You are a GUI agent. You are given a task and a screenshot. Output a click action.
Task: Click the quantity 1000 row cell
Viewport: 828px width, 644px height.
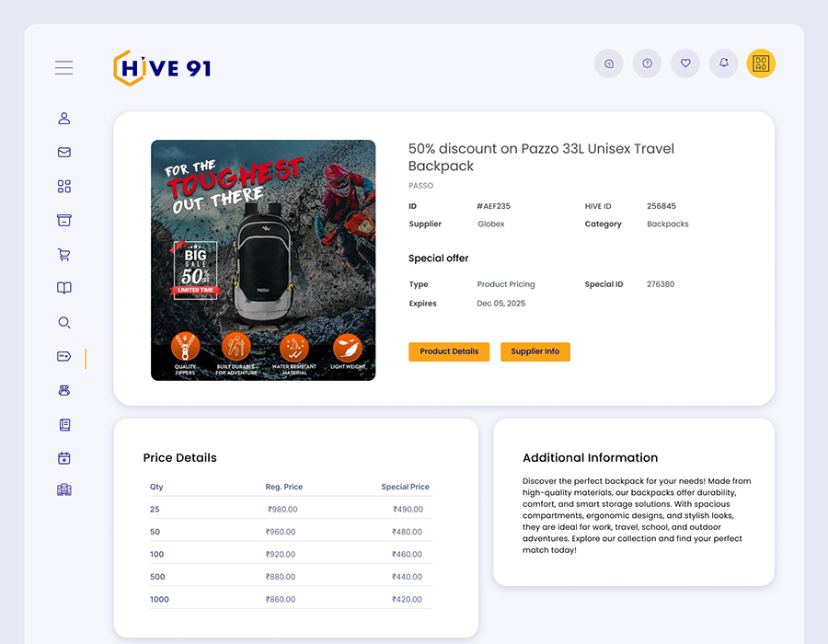(x=159, y=600)
